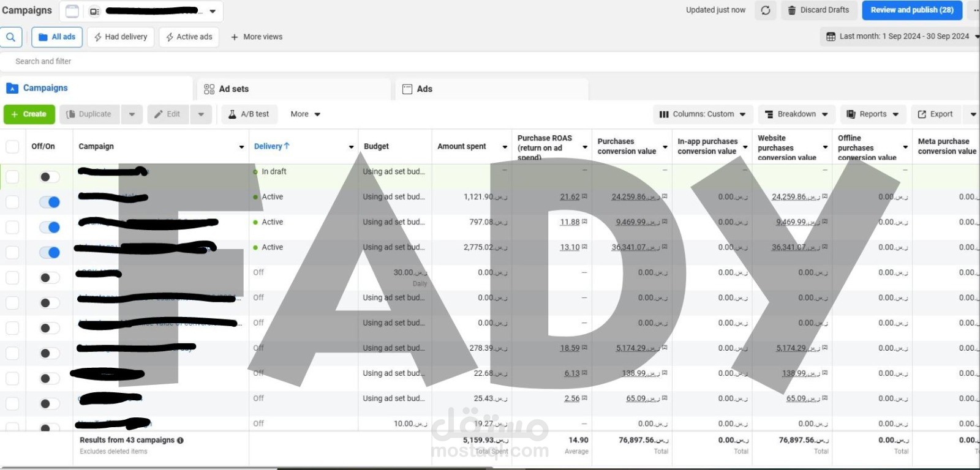Toggle on the 30.00 daily budget campaign
This screenshot has width=980, height=470.
(x=50, y=278)
